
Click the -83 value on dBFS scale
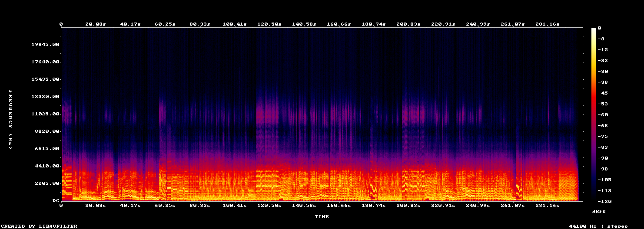point(603,147)
